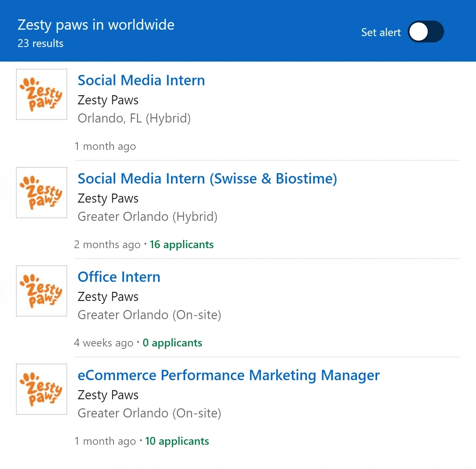Click the 2 months ago posting date
The width and height of the screenshot is (476, 469).
click(107, 245)
